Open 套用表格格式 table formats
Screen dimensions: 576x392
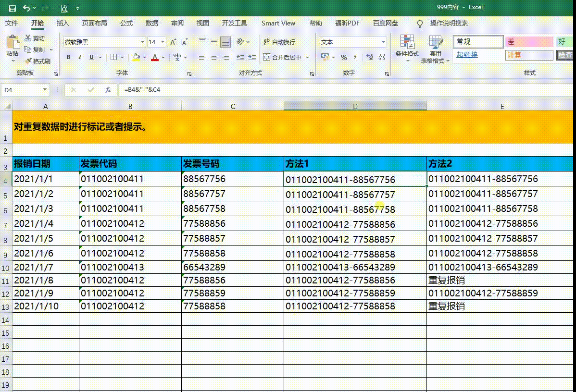(435, 49)
